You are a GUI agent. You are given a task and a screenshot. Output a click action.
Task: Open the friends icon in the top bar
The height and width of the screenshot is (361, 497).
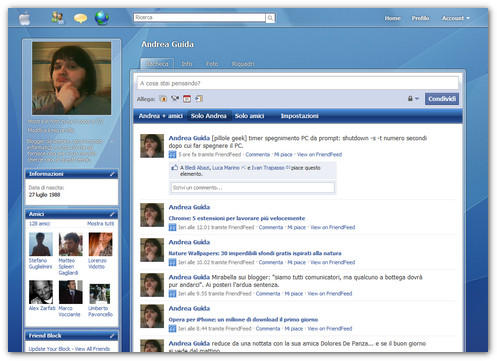58,18
